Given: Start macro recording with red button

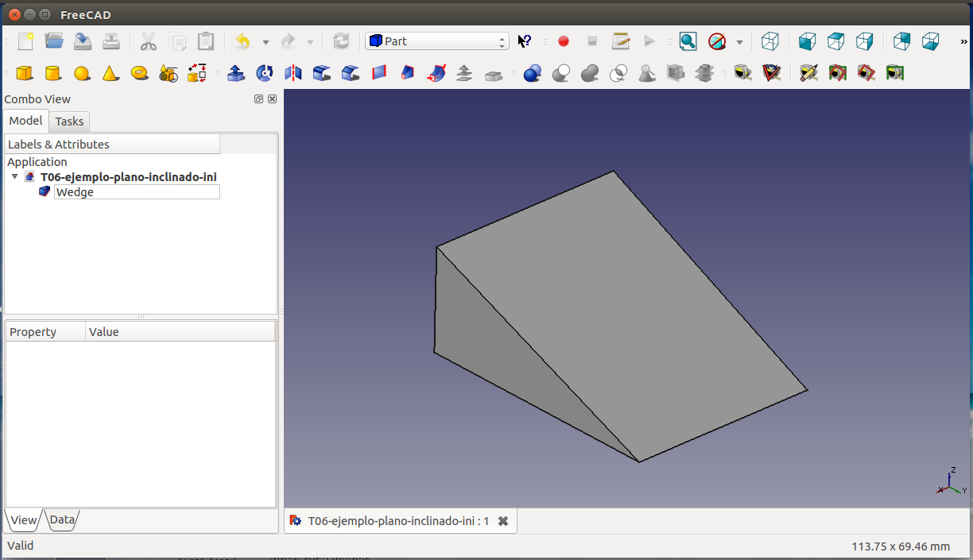Looking at the screenshot, I should (564, 41).
